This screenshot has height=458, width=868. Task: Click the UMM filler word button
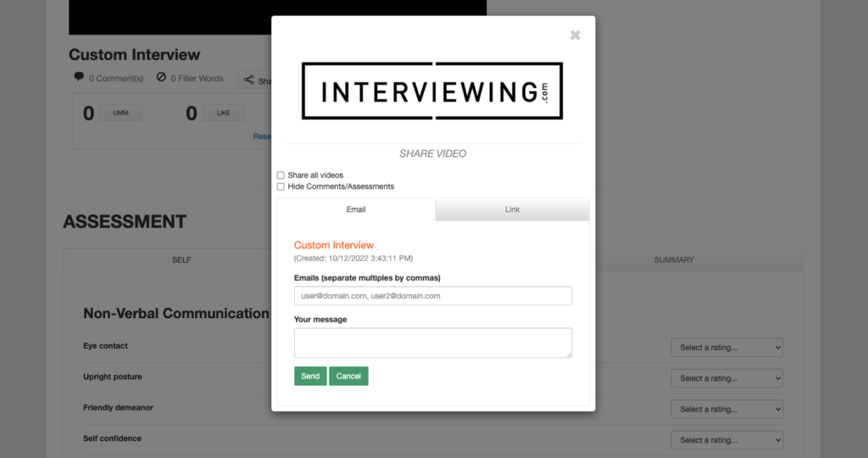120,113
